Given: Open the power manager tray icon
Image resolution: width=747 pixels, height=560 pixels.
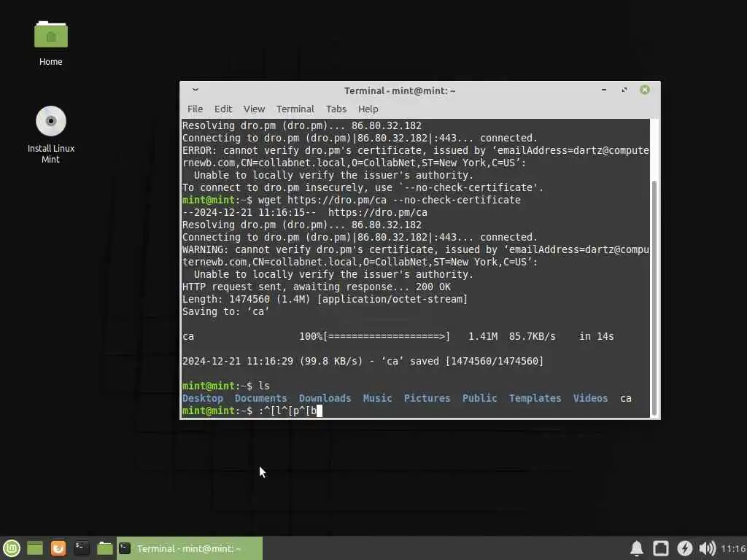Looking at the screenshot, I should (x=684, y=548).
